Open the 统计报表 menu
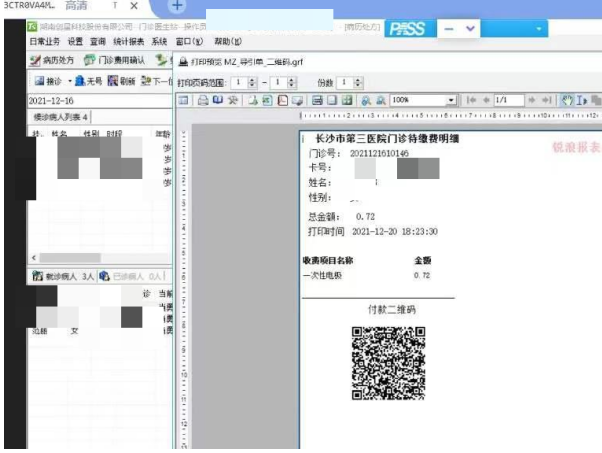 [x=130, y=43]
